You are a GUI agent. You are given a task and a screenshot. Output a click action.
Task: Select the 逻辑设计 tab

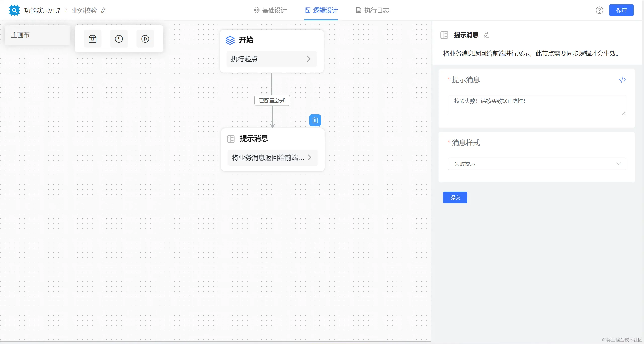point(321,10)
